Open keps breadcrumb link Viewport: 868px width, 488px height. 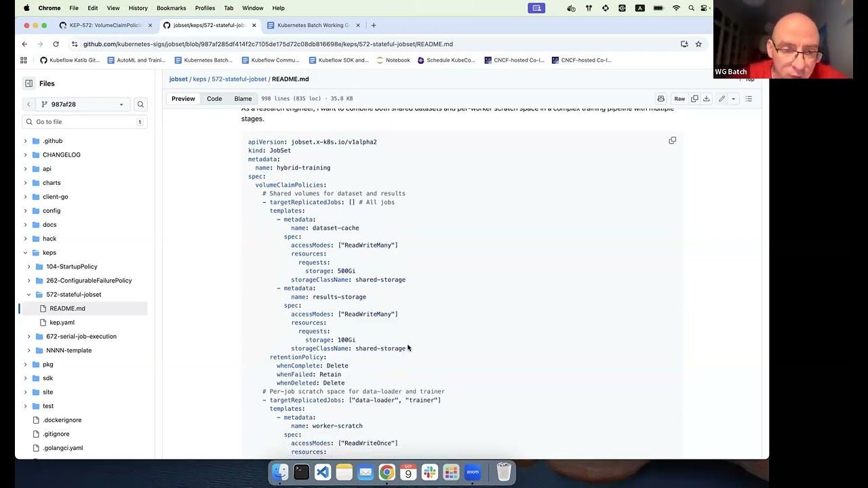(x=199, y=79)
